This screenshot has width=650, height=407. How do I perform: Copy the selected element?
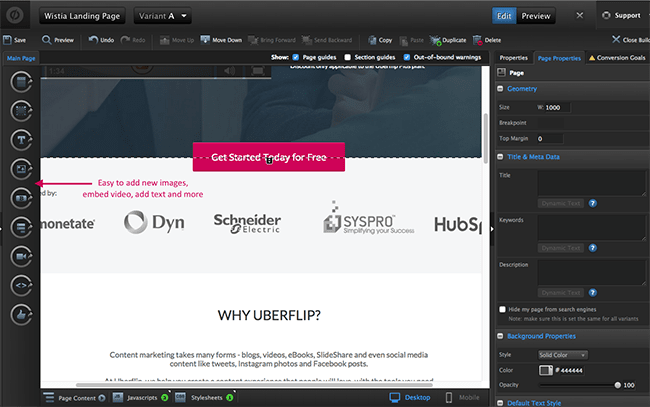point(380,40)
